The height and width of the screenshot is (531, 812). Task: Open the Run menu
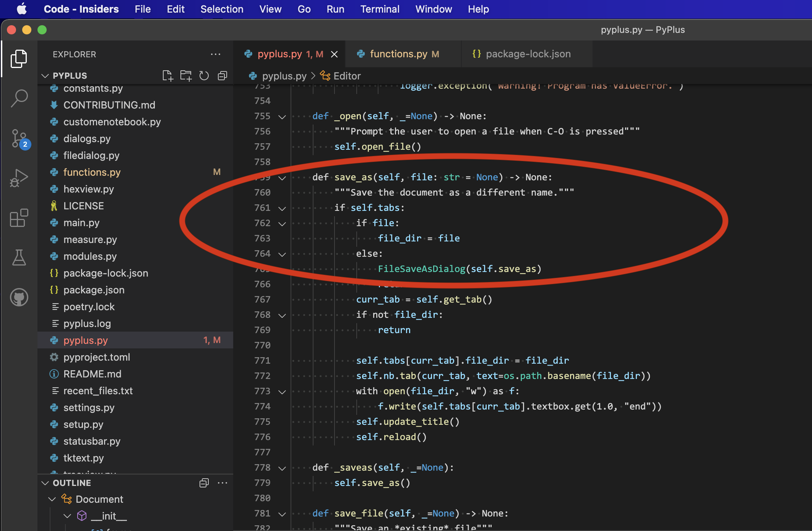335,9
